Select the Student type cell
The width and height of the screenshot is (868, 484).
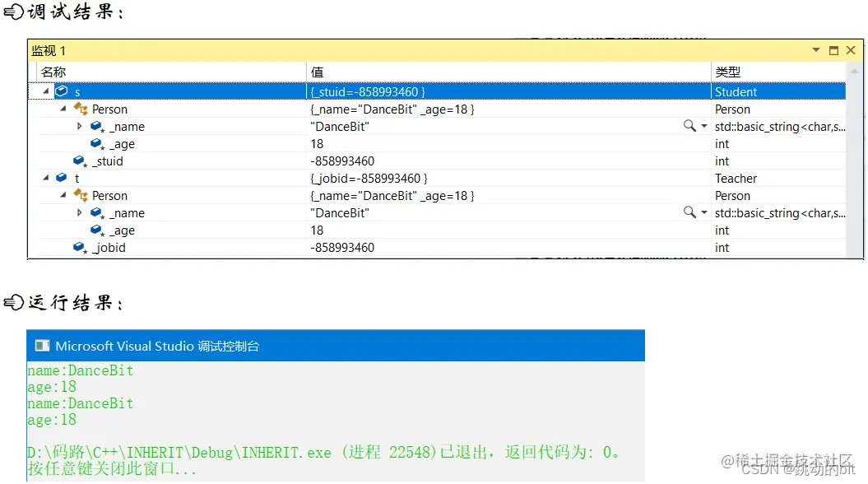(736, 92)
